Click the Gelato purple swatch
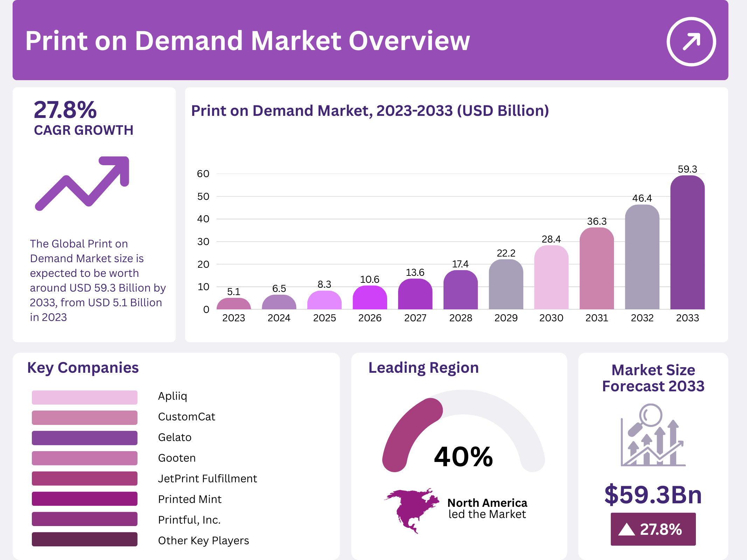Viewport: 747px width, 560px height. 84,438
